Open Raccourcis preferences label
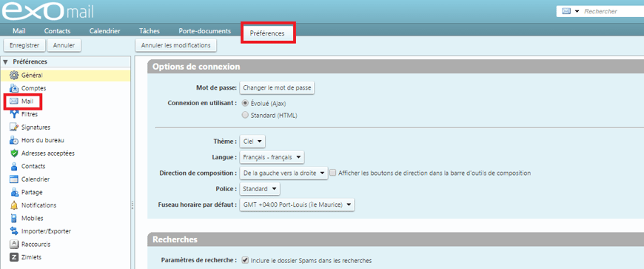 pos(36,244)
